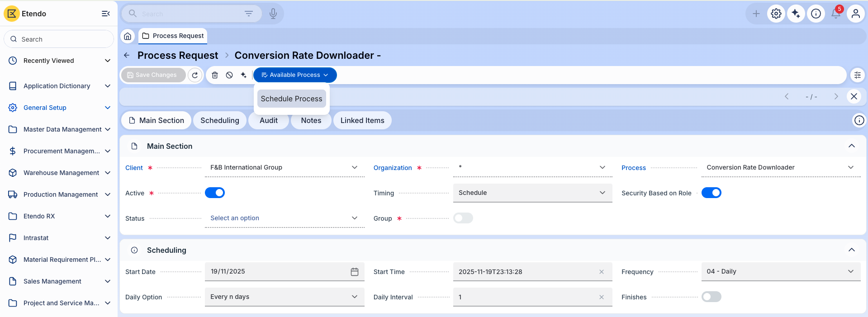The image size is (868, 317).
Task: Switch to the Linked Items tab
Action: (362, 121)
